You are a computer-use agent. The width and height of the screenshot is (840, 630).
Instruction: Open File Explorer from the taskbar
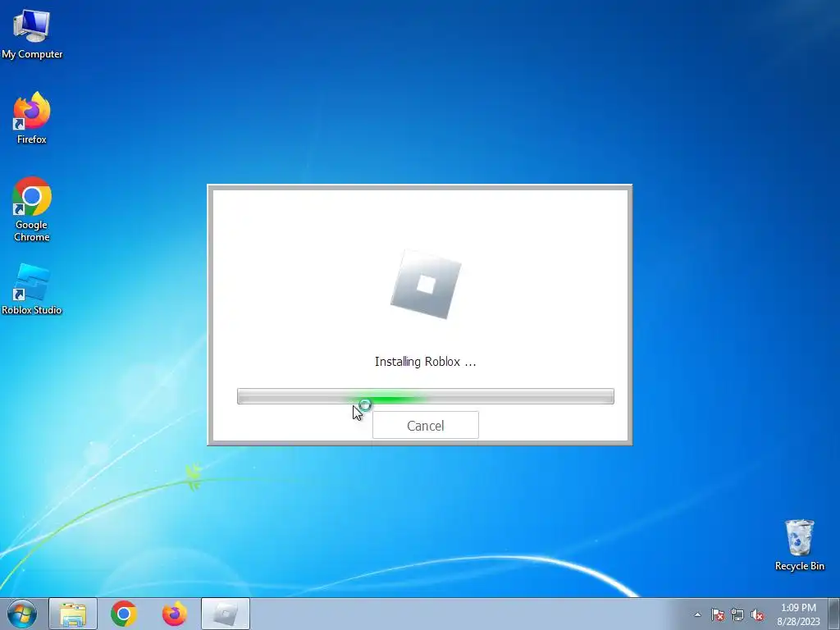tap(73, 614)
